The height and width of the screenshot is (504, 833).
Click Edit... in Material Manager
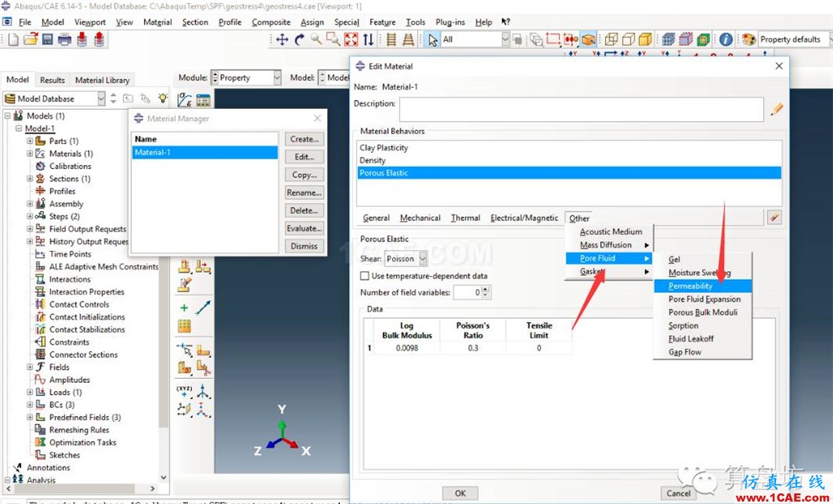pos(304,157)
